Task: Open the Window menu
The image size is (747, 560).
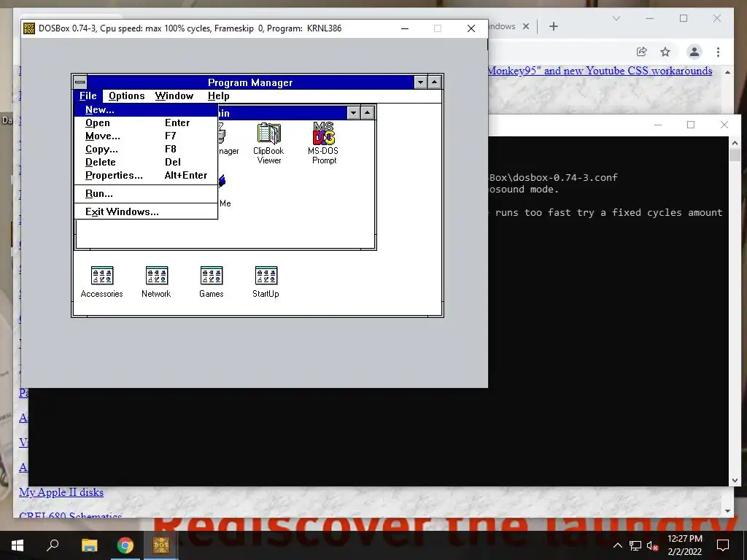Action: (174, 96)
